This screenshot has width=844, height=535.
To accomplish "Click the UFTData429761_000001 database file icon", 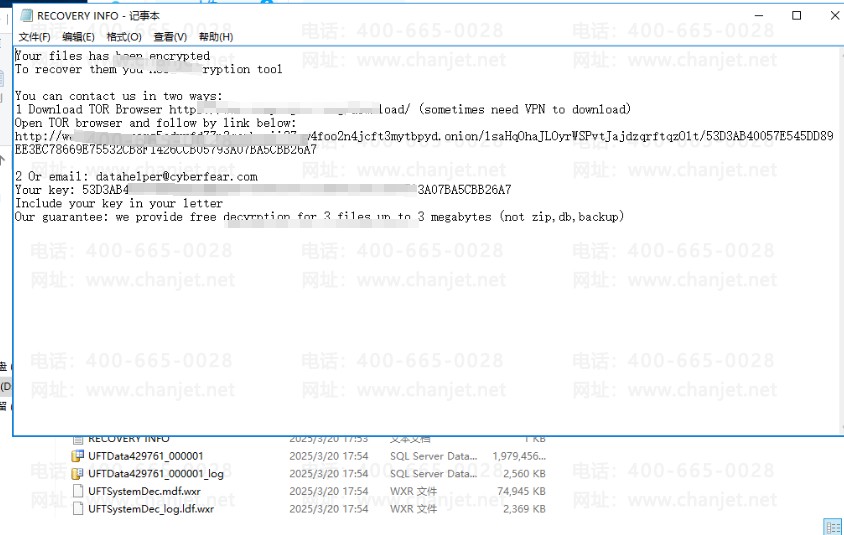I will [x=78, y=456].
